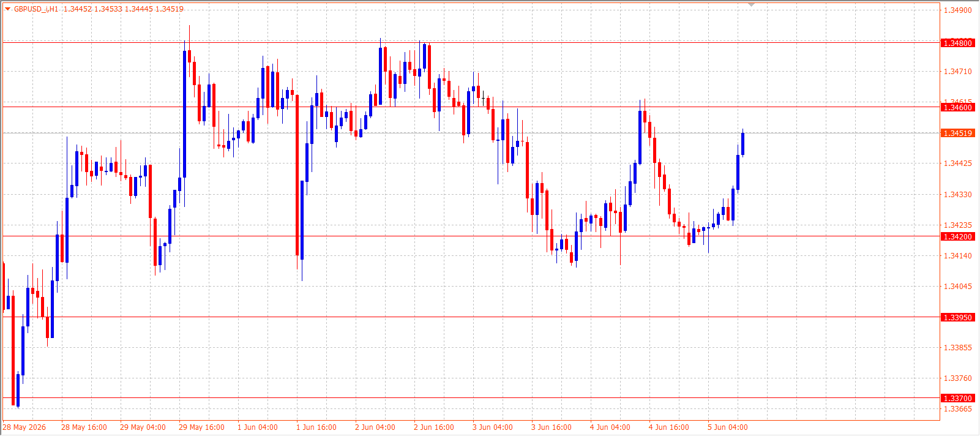Screen dimensions: 980x436
Task: Click the 3 Jun 04:00 time label
Action: tap(493, 427)
